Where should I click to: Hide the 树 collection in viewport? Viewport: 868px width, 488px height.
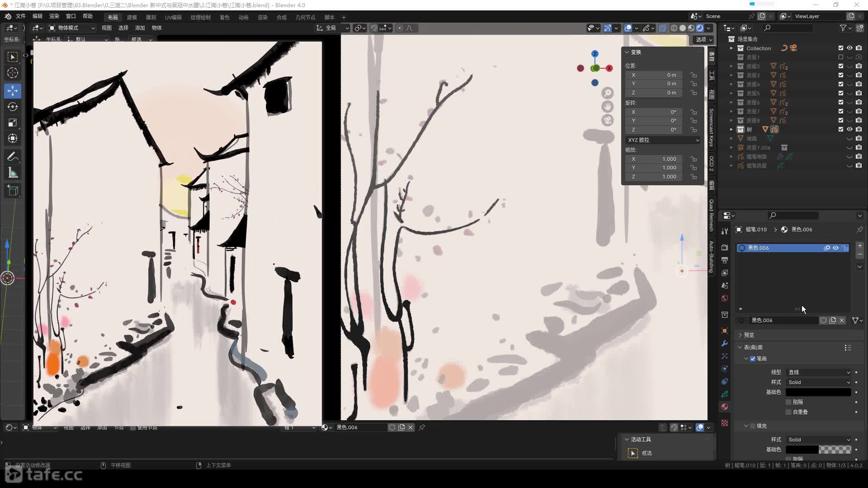pos(849,129)
